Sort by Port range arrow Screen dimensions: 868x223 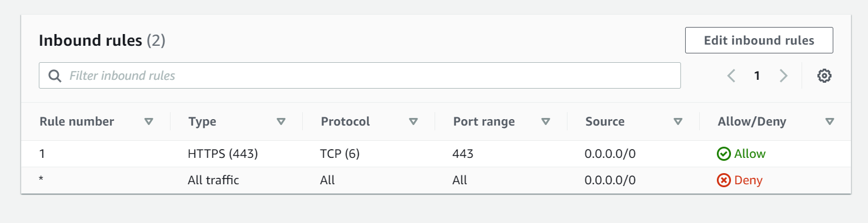[x=546, y=121]
